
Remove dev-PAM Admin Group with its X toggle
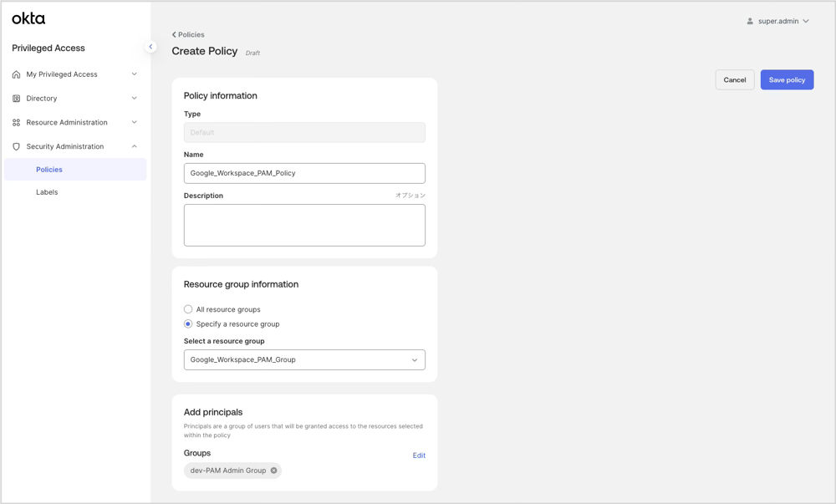(x=273, y=470)
